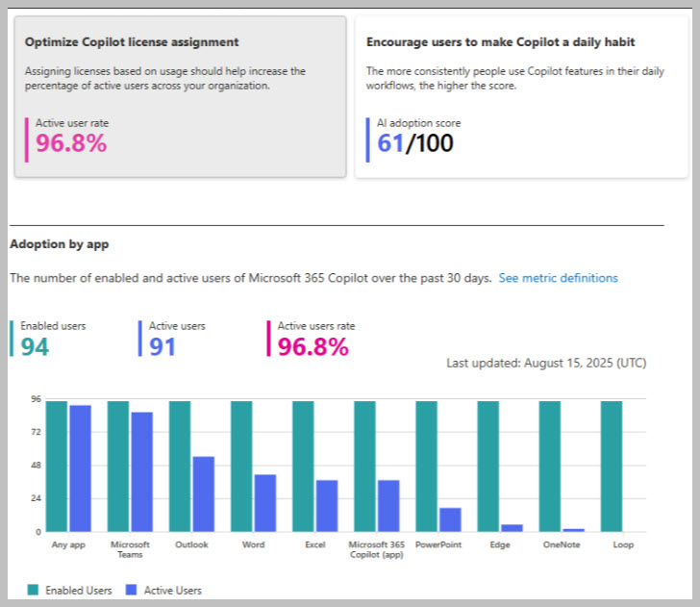Click the blue Active Users bar for Outlook
The width and height of the screenshot is (700, 607).
click(x=203, y=493)
